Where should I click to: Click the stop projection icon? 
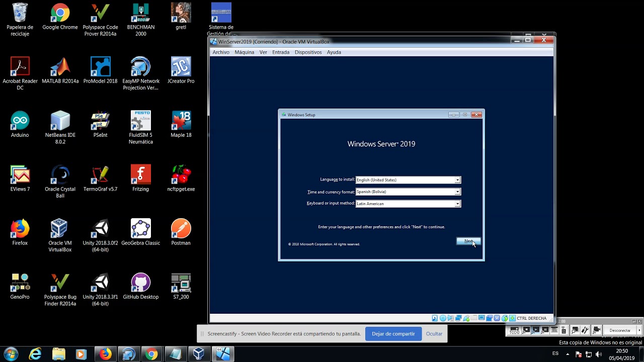526,330
